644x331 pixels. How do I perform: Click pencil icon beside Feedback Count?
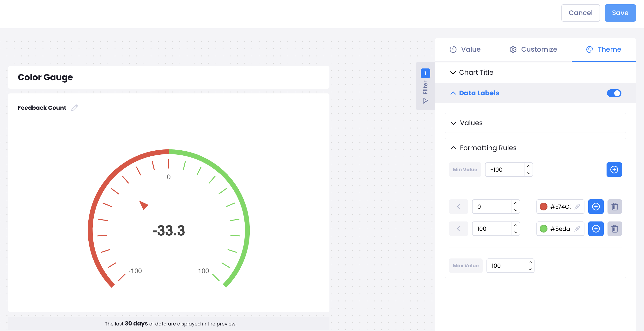click(x=74, y=108)
